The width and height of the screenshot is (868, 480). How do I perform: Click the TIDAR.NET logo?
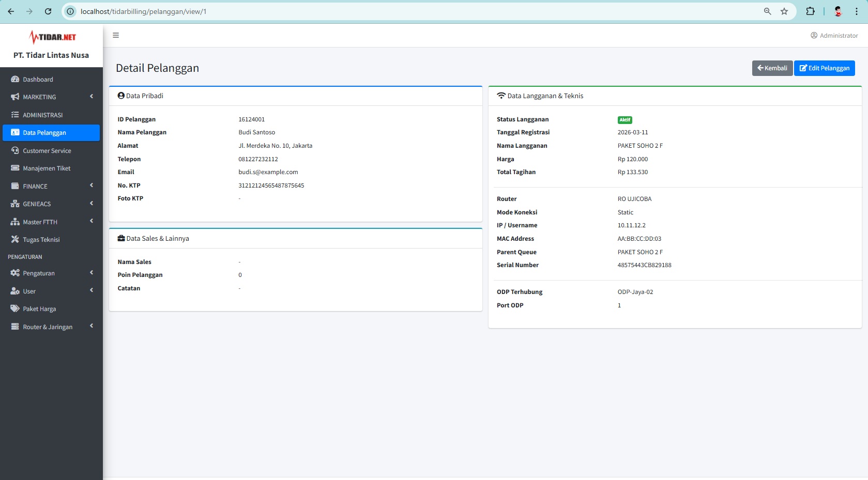click(53, 37)
